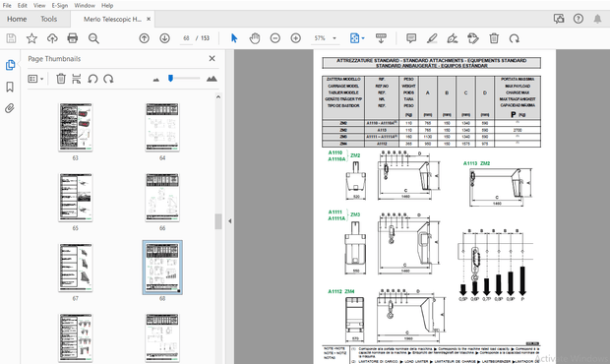
Task: Collapse the navigation pane arrow
Action: pyautogui.click(x=230, y=221)
